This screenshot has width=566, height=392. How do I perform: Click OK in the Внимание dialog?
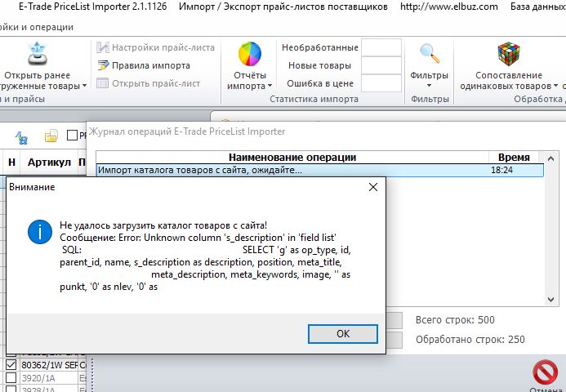342,334
